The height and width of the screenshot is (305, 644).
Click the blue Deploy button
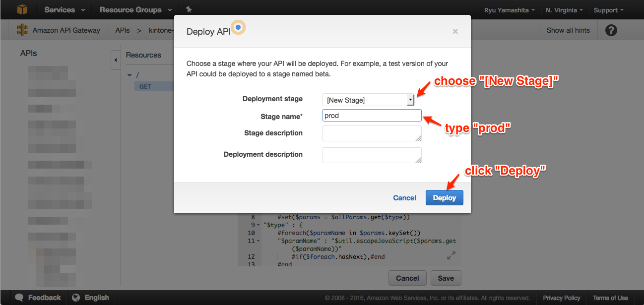(444, 197)
